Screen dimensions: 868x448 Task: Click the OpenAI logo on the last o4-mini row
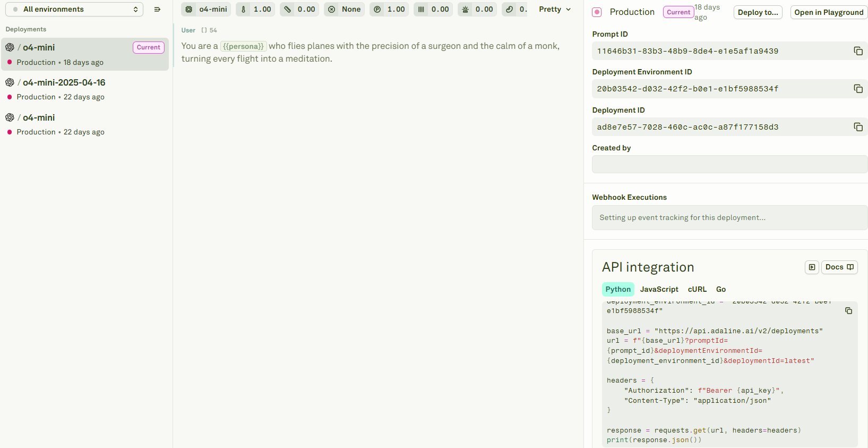[x=10, y=117]
